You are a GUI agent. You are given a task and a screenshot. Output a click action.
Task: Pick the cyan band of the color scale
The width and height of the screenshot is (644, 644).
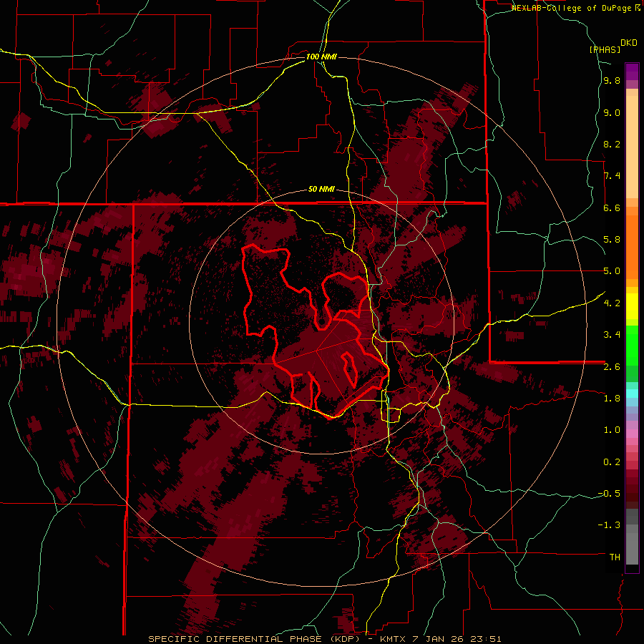click(632, 394)
